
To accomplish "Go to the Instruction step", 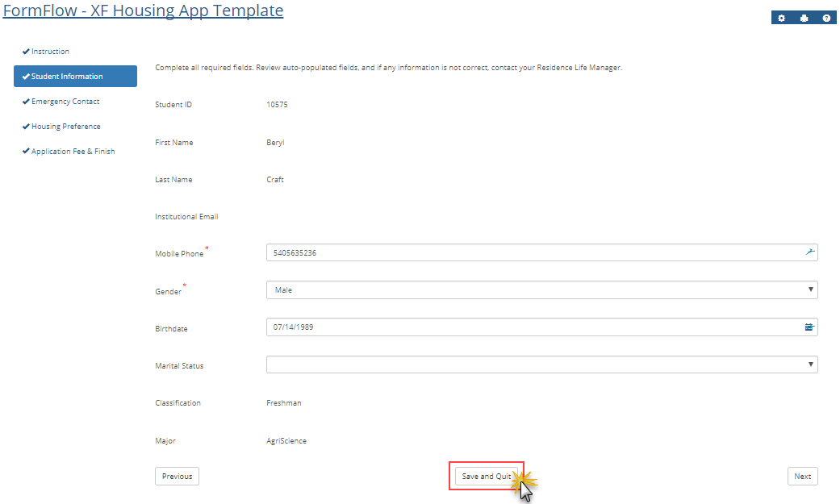I will click(x=50, y=52).
